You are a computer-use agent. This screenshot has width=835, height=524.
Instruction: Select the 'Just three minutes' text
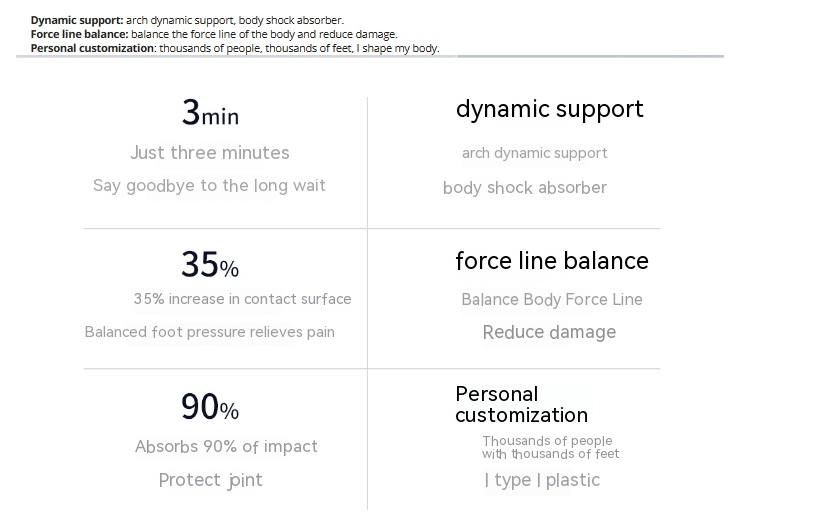[x=210, y=153]
